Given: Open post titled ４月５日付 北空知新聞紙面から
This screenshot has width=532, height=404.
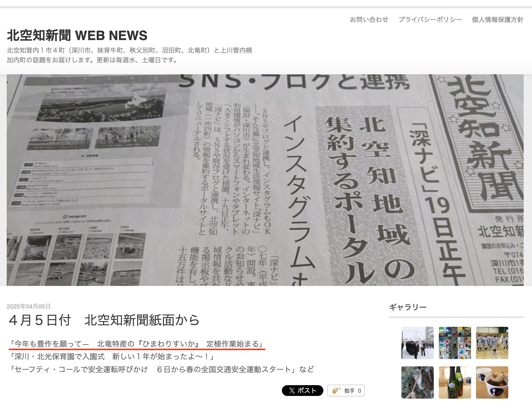Looking at the screenshot, I should click(x=104, y=320).
